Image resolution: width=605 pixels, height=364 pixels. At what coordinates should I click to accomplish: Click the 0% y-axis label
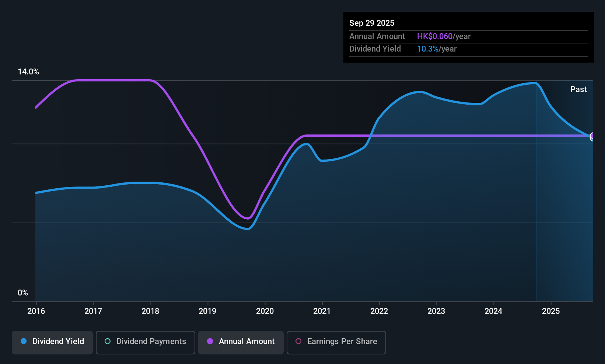coord(23,293)
